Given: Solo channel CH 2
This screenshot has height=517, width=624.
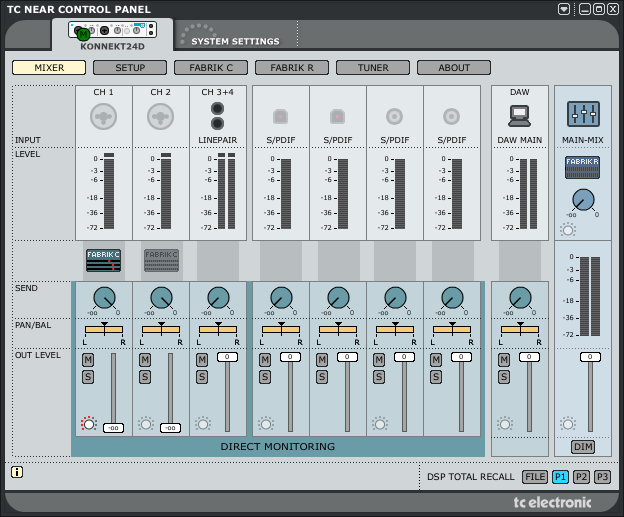Looking at the screenshot, I should 145,377.
